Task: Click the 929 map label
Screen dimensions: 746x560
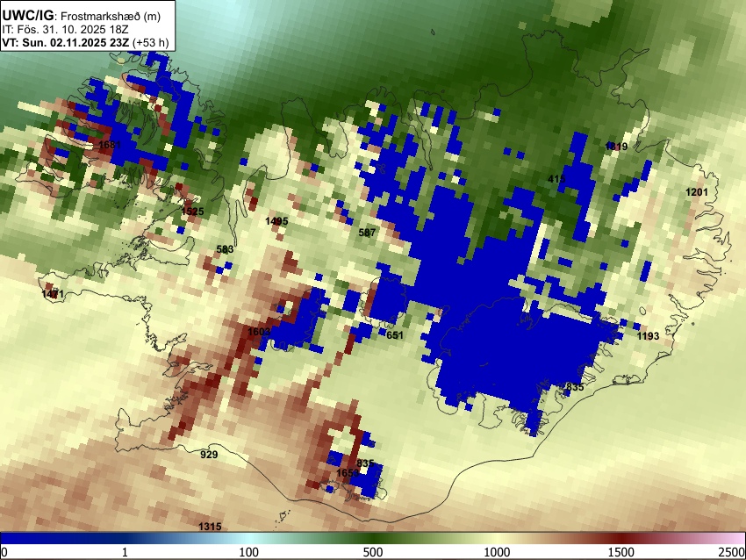Action: (210, 455)
